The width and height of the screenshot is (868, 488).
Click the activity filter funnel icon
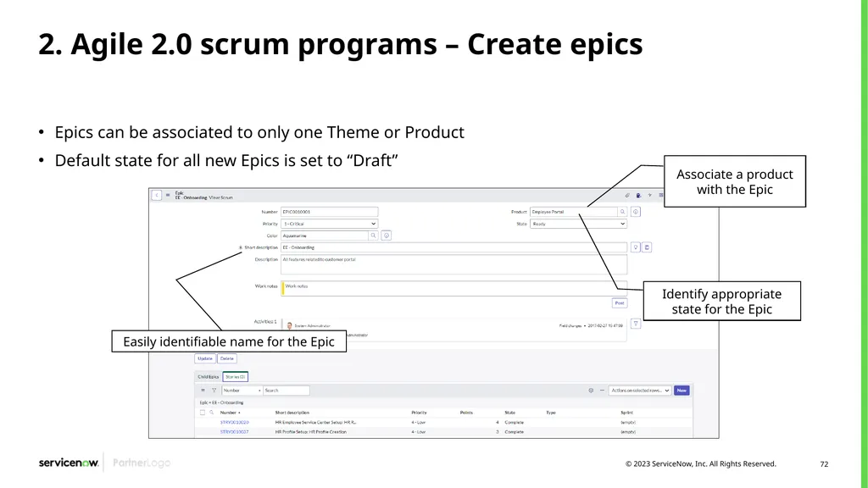636,324
